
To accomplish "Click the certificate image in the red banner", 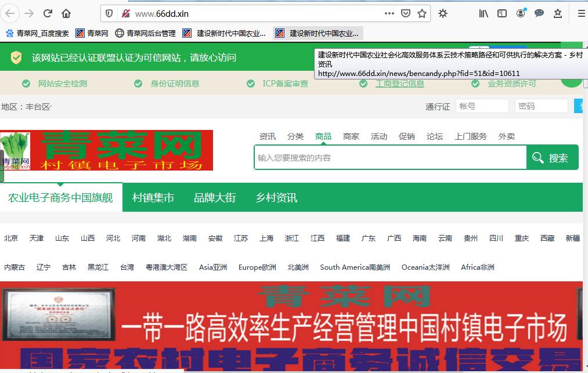I will [59, 314].
